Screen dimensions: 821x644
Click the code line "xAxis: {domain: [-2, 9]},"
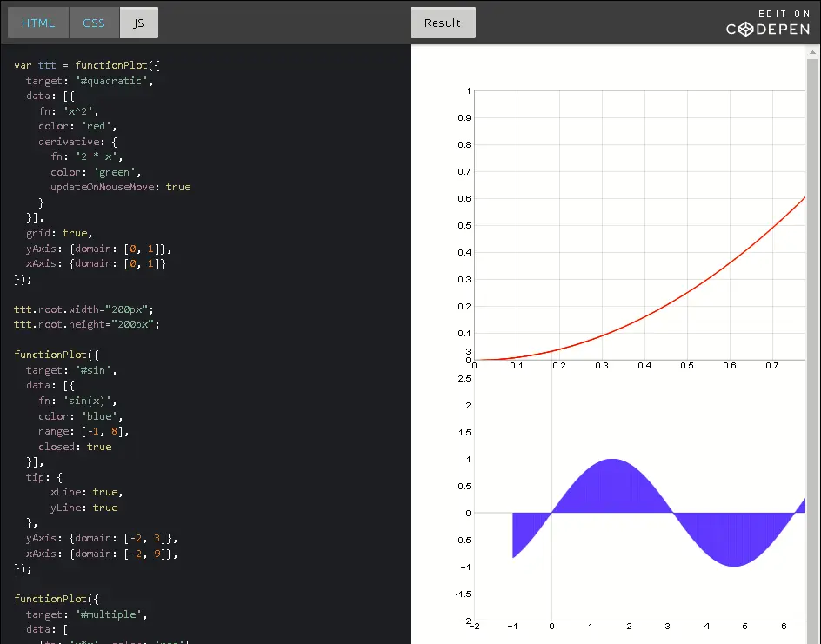pos(102,554)
